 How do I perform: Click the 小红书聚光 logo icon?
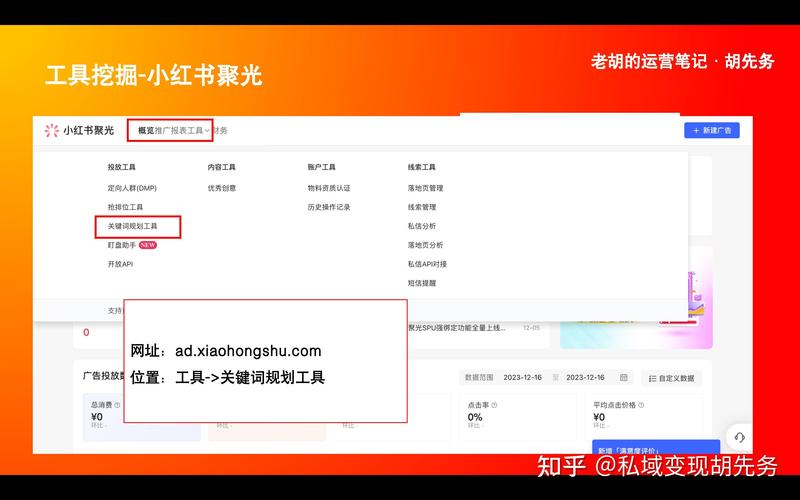click(52, 130)
